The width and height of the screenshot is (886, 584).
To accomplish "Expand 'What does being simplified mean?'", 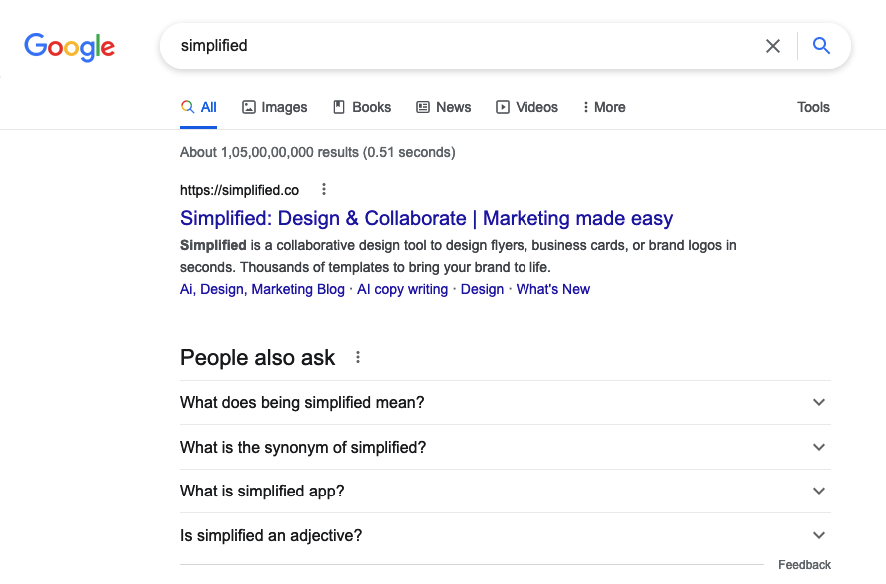I will click(505, 403).
